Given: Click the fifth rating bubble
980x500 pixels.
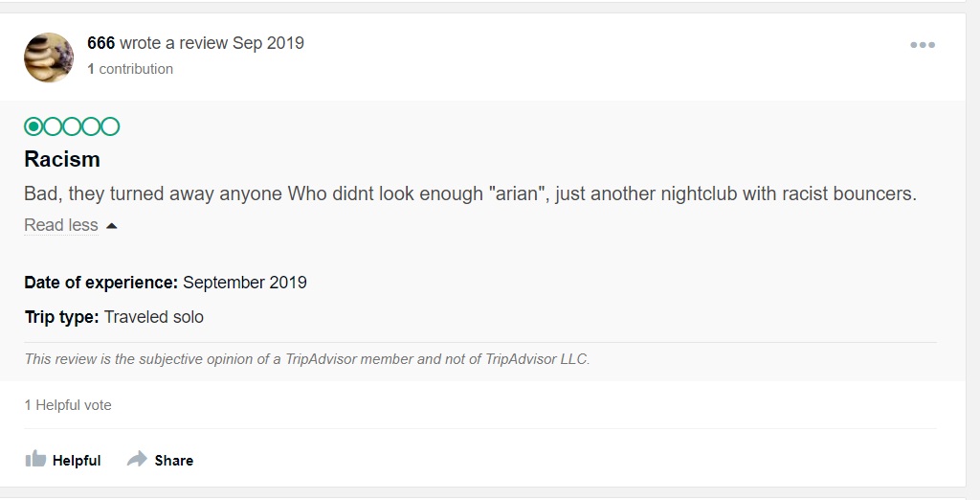Looking at the screenshot, I should [x=110, y=126].
